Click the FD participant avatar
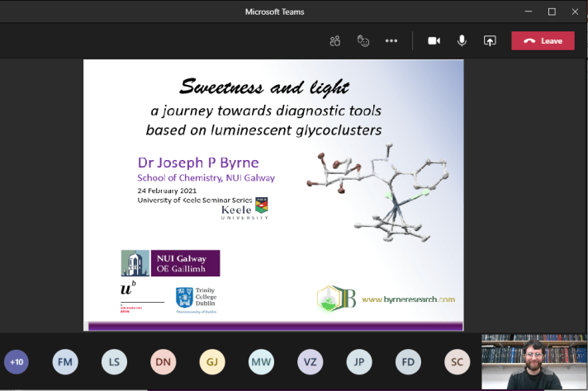This screenshot has height=391, width=588. pos(408,361)
